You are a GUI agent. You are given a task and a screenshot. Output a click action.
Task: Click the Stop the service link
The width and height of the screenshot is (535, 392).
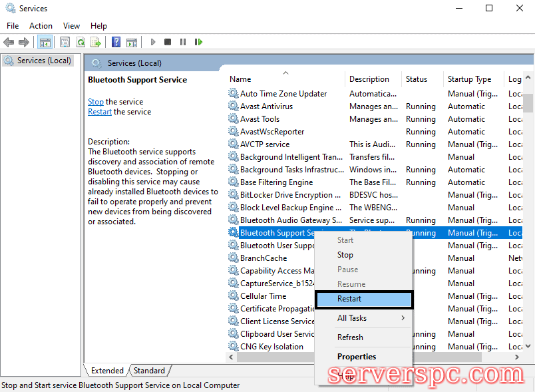pyautogui.click(x=96, y=102)
